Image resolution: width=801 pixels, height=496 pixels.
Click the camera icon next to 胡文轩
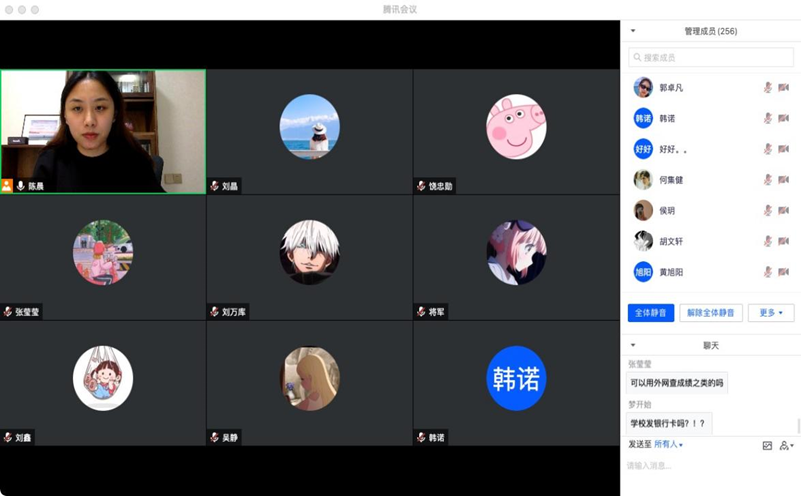click(x=783, y=241)
